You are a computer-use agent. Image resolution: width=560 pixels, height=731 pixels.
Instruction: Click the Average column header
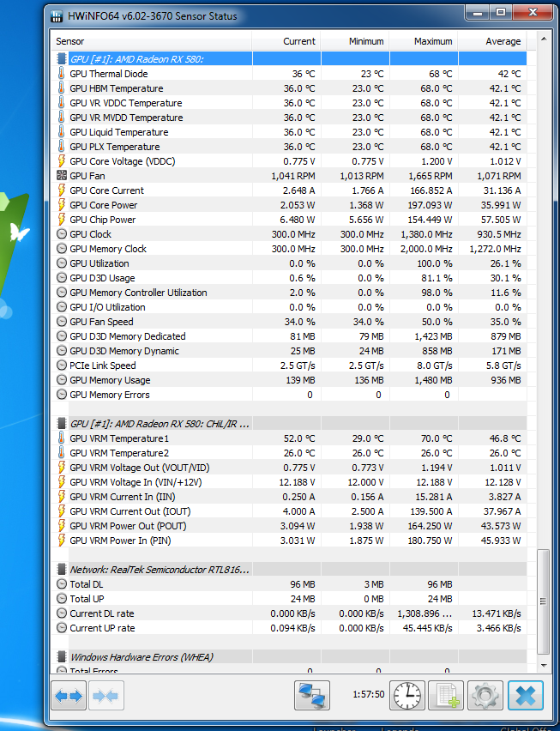click(492, 41)
